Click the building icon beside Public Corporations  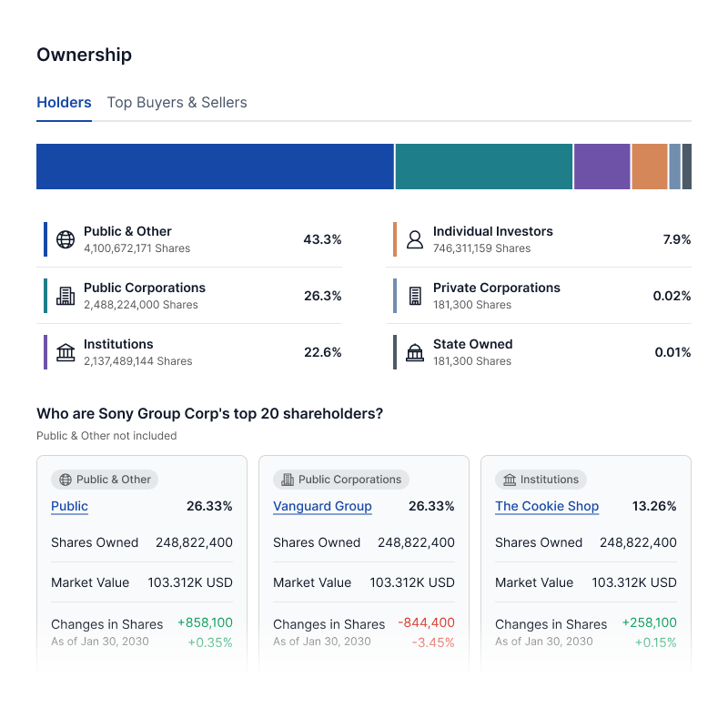[x=66, y=296]
